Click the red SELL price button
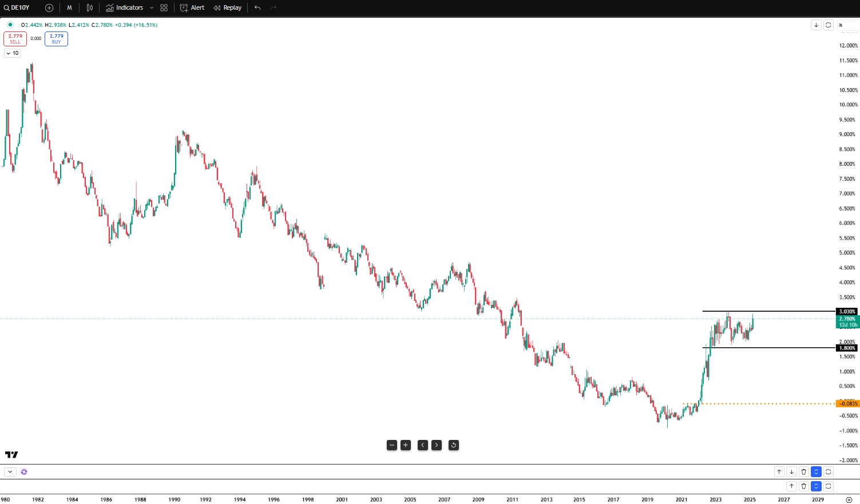The width and height of the screenshot is (860, 504). click(x=15, y=38)
